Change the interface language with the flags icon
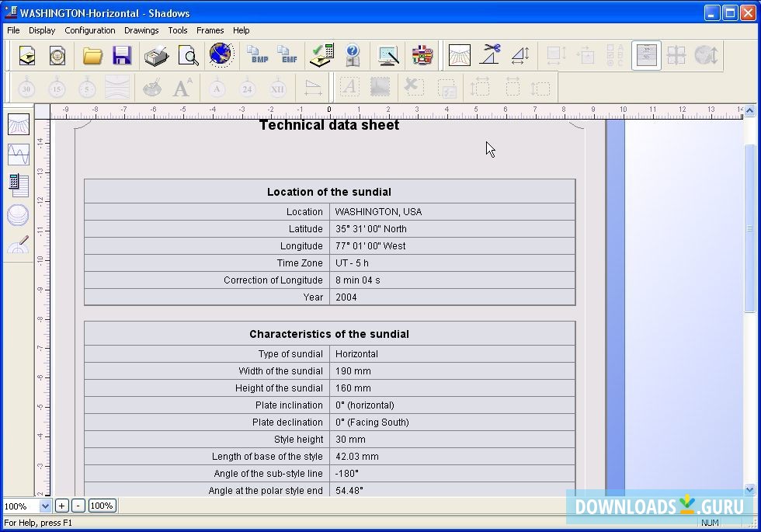Viewport: 761px width, 532px height. tap(422, 54)
